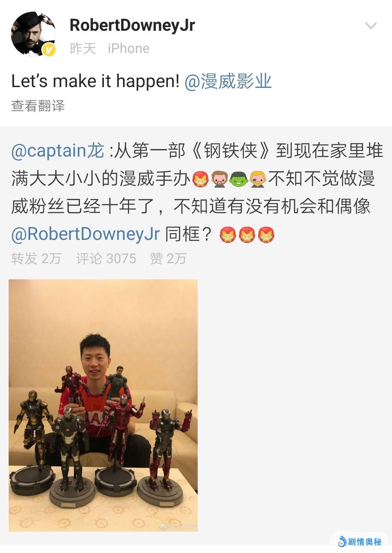Tap the last Iron Man emoji after 同框
This screenshot has width=392, height=553.
266,235
